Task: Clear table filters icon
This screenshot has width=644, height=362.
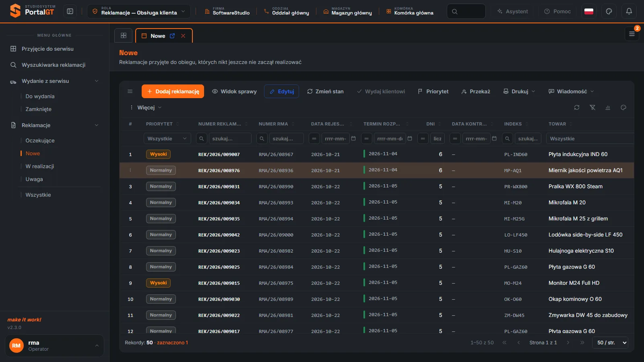Action: pyautogui.click(x=592, y=107)
